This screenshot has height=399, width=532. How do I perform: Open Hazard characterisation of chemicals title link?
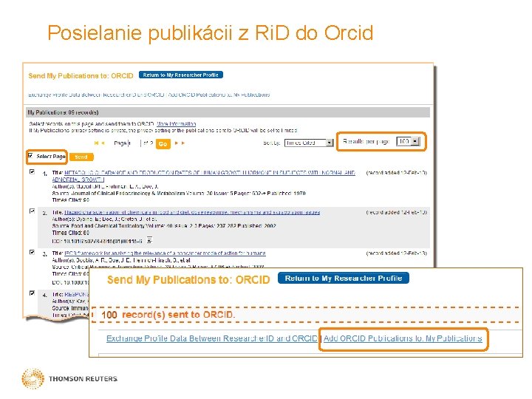[x=192, y=212]
